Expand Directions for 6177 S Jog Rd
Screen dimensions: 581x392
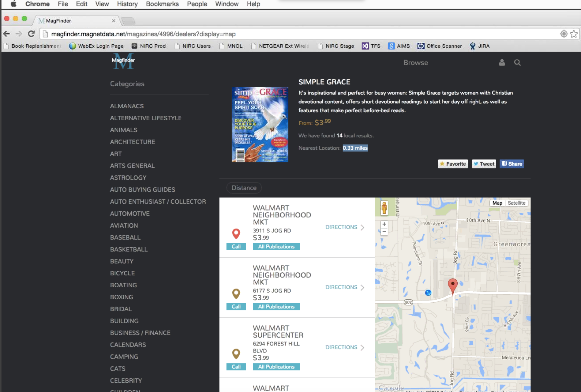345,287
